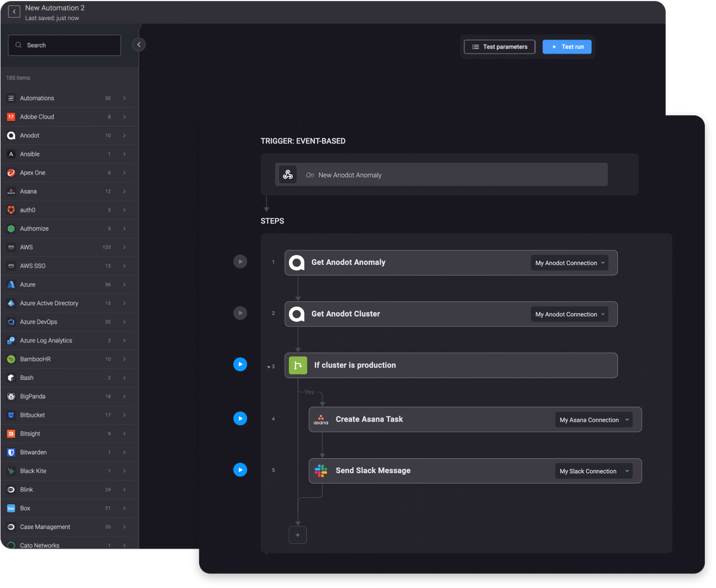Run step 1 with its gray play button

point(240,262)
